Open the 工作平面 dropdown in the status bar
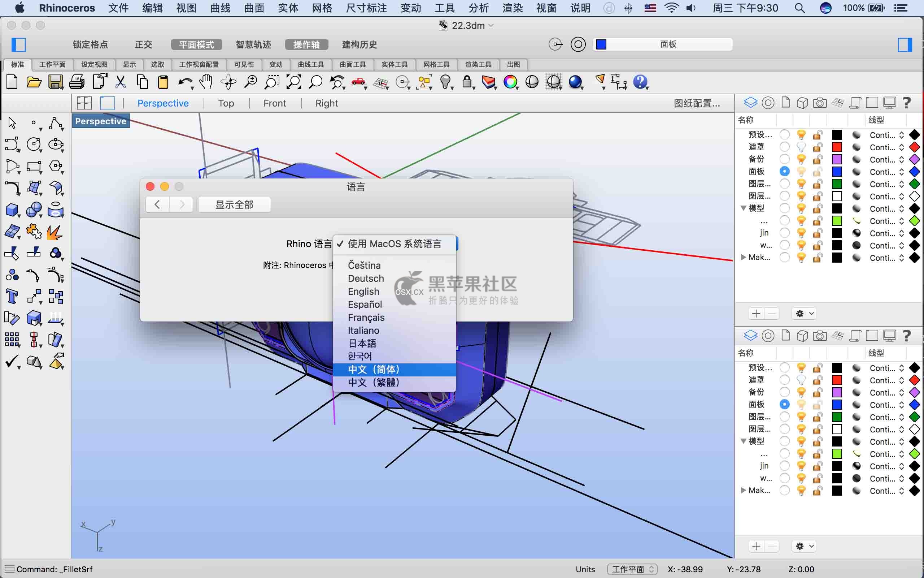The image size is (924, 578). click(632, 569)
